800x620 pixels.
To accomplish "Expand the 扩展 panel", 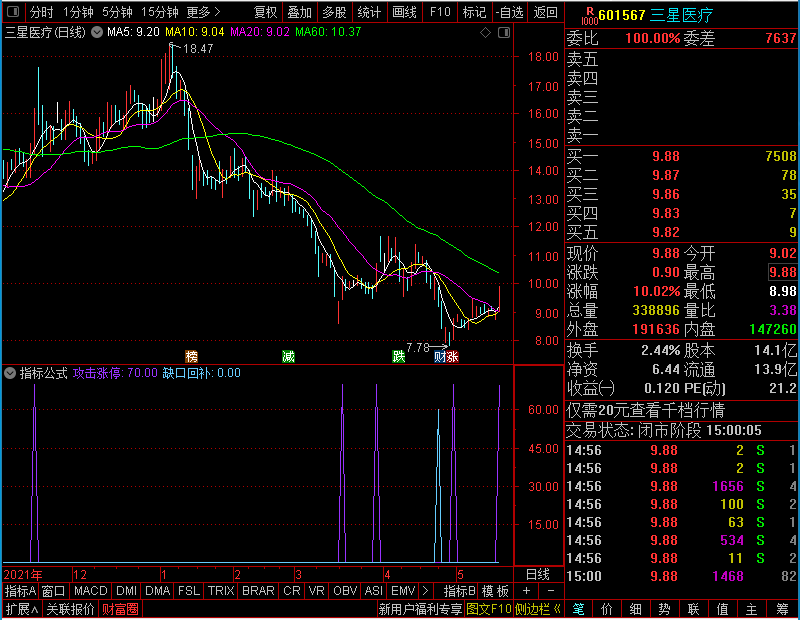I will [x=22, y=609].
